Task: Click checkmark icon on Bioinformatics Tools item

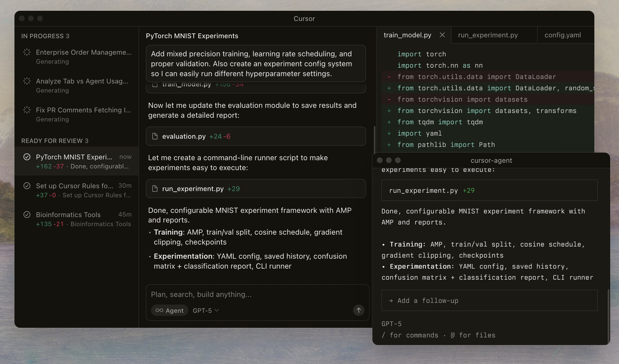Action: tap(27, 215)
